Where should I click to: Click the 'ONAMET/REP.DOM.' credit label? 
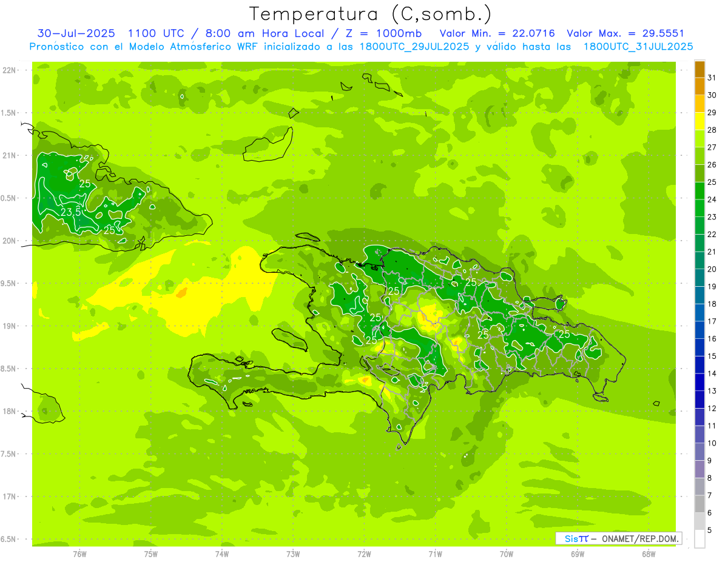pos(639,538)
